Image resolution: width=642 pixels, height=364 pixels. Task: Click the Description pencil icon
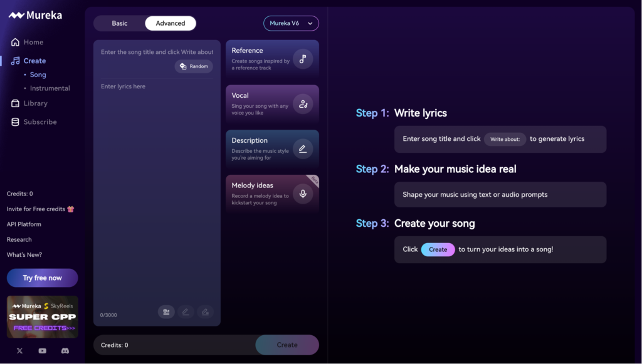303,149
